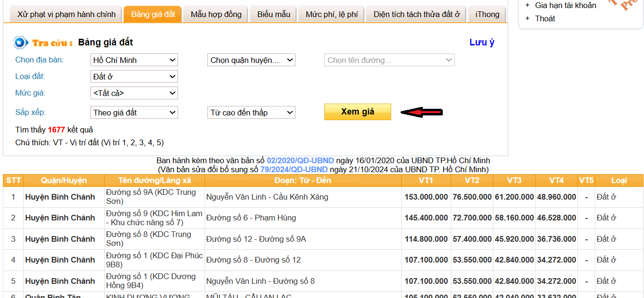Click the VT1 column header
Viewport: 644px width, 298px height.
(x=426, y=181)
